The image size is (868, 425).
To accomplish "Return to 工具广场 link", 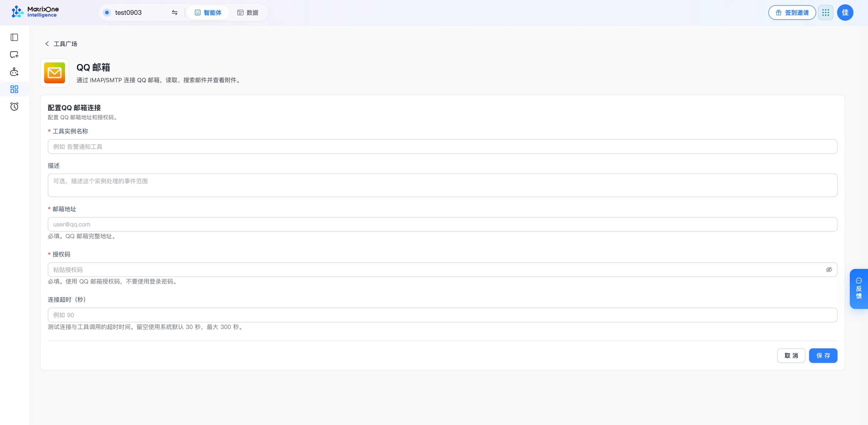I will point(65,44).
